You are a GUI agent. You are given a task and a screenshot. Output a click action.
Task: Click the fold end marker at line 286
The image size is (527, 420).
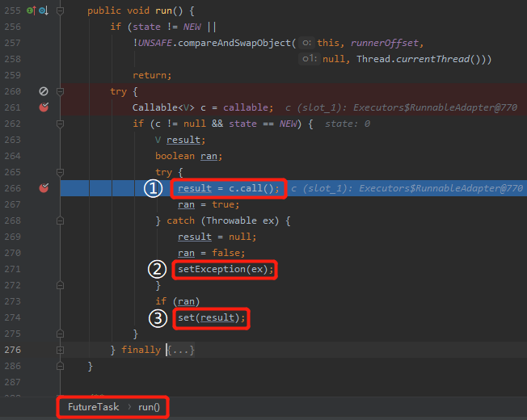(x=60, y=366)
